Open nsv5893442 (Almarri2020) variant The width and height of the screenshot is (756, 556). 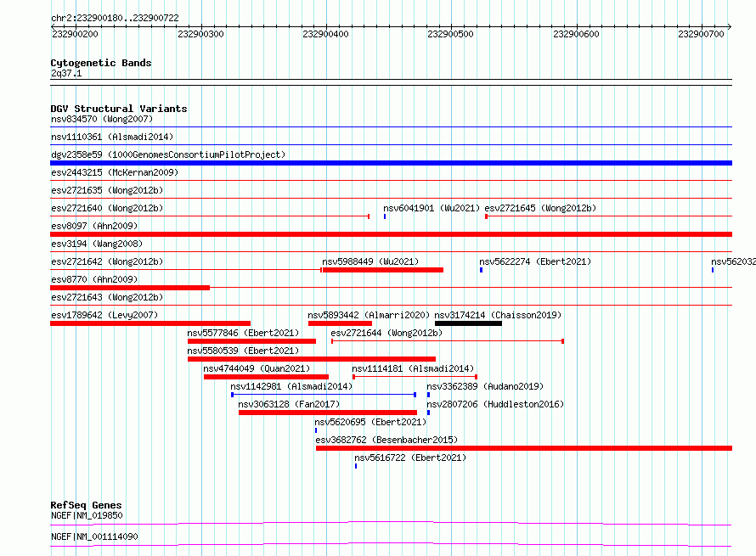[x=369, y=315]
